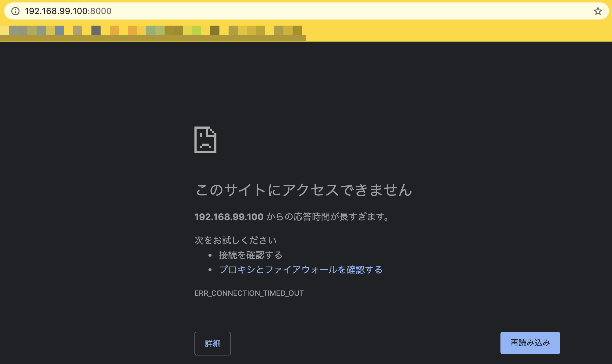Click the blue-gray pixelated bookmark item
This screenshot has height=364, width=612.
(x=59, y=30)
